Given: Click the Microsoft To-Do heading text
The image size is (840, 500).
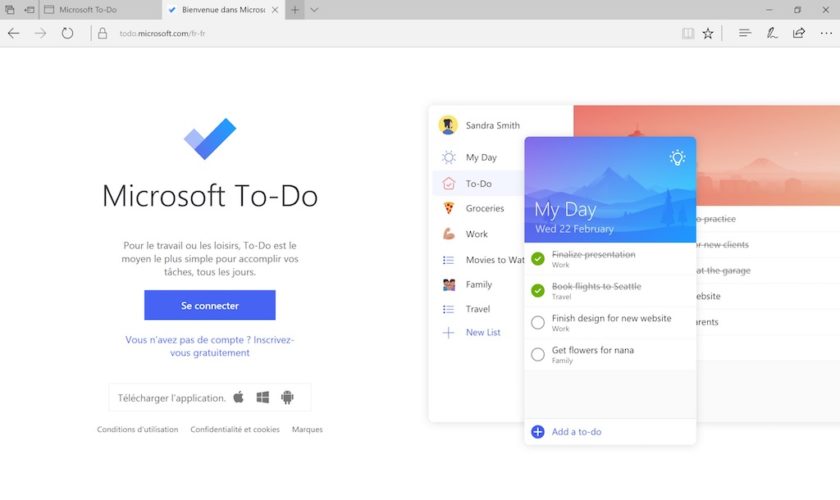Looking at the screenshot, I should coord(210,196).
